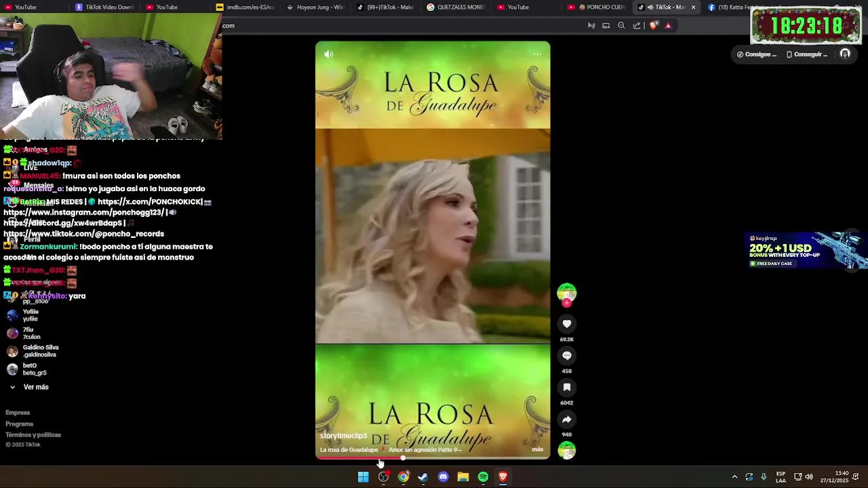
Task: Open the Programa footer link
Action: tap(19, 424)
